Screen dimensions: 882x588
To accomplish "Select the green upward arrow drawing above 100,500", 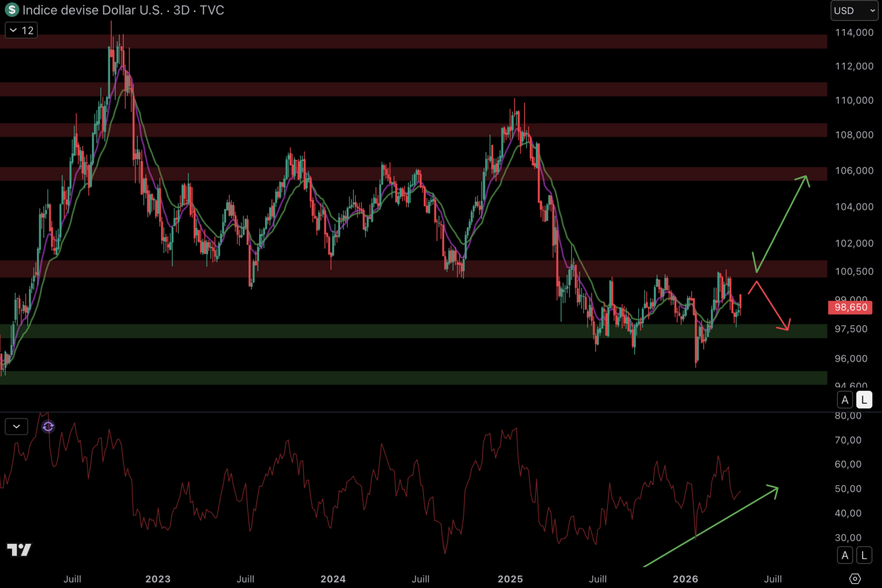I will coord(782,222).
